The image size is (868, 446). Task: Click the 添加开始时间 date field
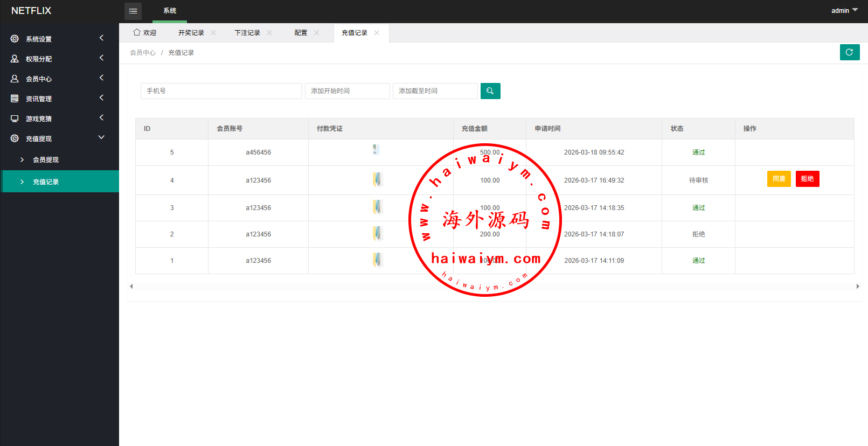click(x=347, y=91)
